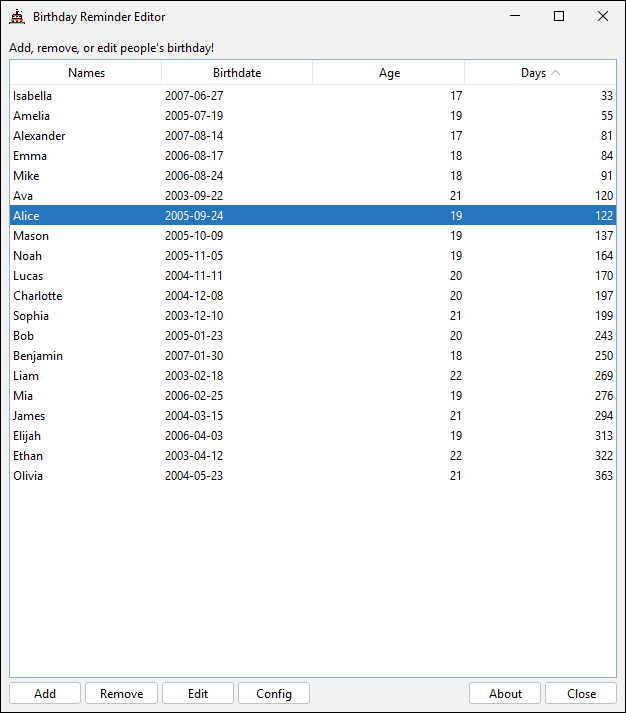Select the Alexander entry
This screenshot has height=713, width=626.
(40, 136)
